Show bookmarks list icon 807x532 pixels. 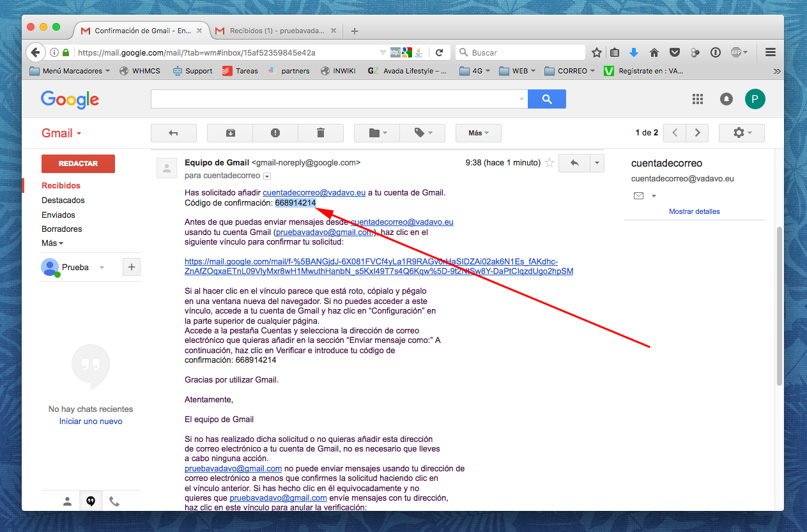coord(615,52)
